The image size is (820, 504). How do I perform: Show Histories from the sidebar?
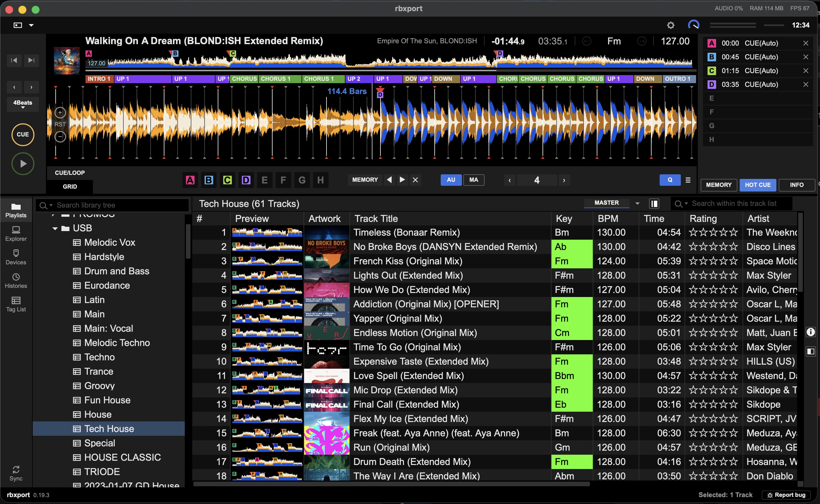tap(16, 281)
